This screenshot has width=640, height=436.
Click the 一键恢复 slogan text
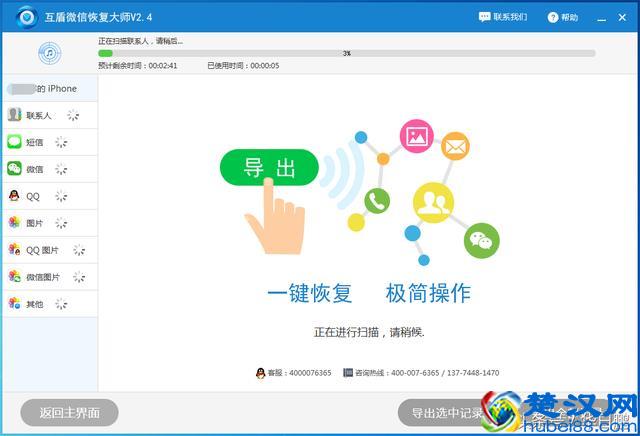(x=309, y=293)
